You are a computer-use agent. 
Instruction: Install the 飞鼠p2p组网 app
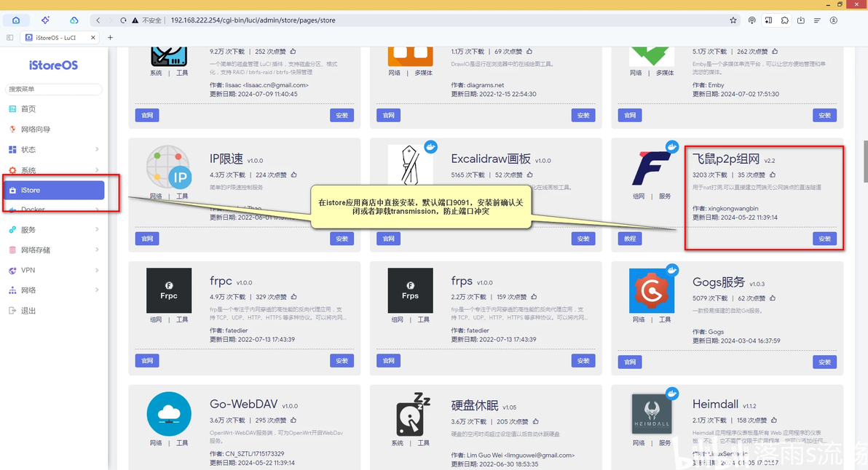pos(825,239)
